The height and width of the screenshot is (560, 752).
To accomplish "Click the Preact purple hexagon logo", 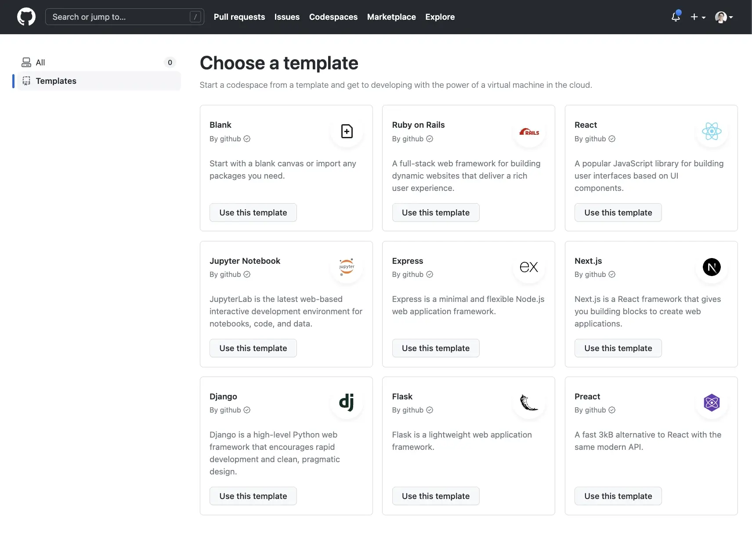I will [x=712, y=402].
